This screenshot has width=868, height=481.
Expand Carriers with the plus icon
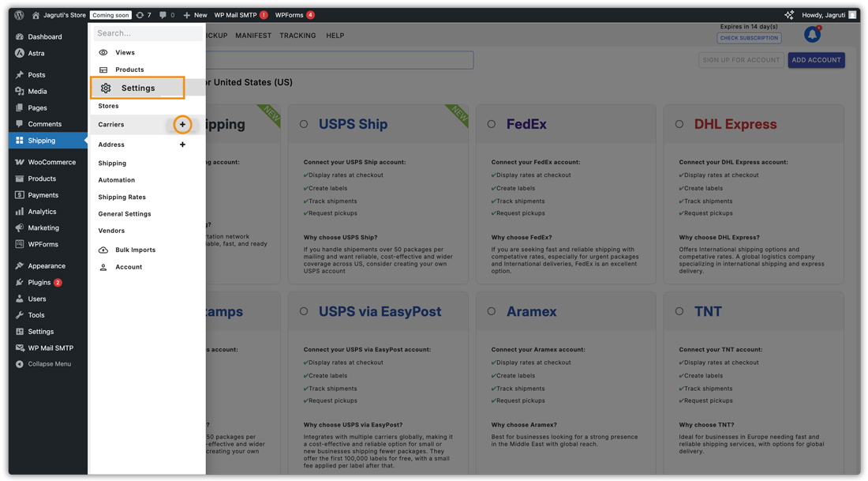point(183,125)
